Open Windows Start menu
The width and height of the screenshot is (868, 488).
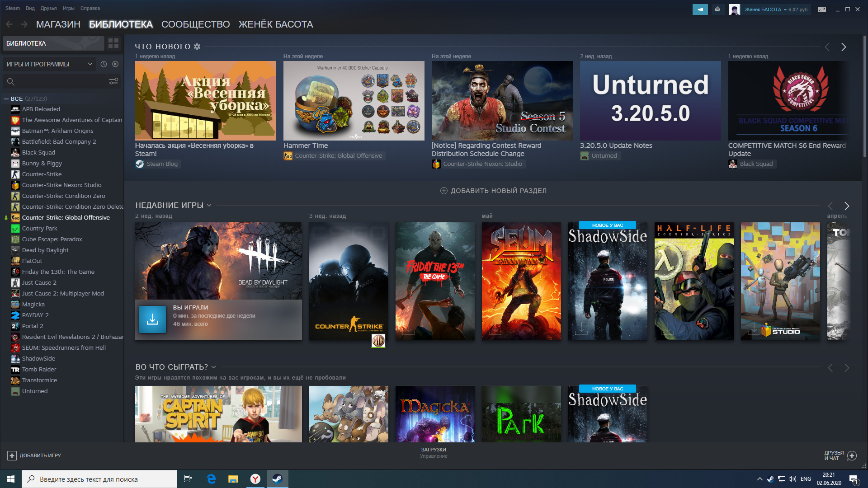[11, 479]
